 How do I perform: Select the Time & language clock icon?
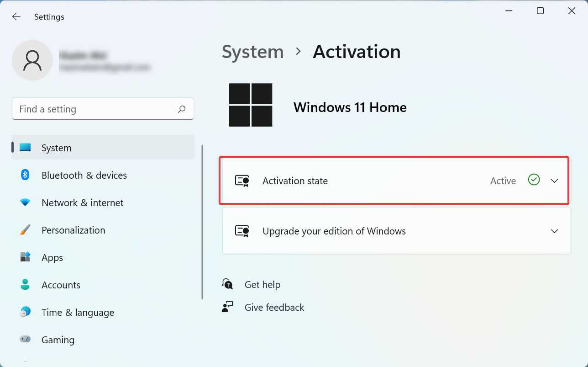[x=25, y=312]
